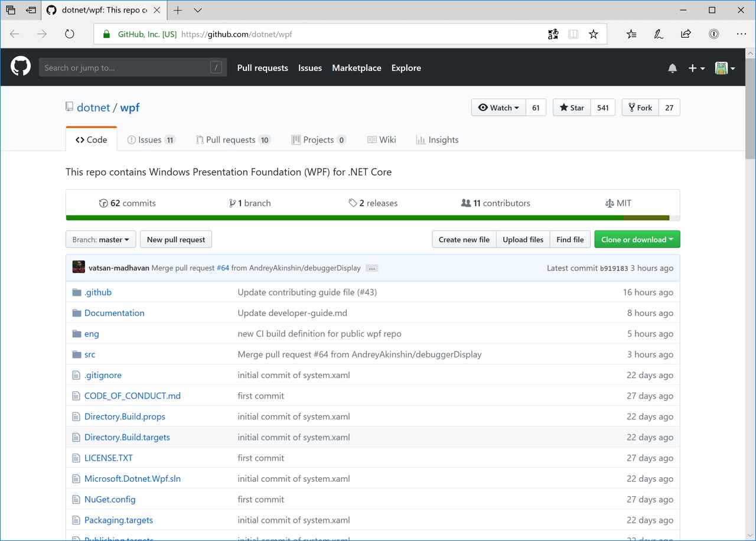756x541 pixels.
Task: Open the CODE_OF_CONDUCT.md file link
Action: click(x=132, y=396)
